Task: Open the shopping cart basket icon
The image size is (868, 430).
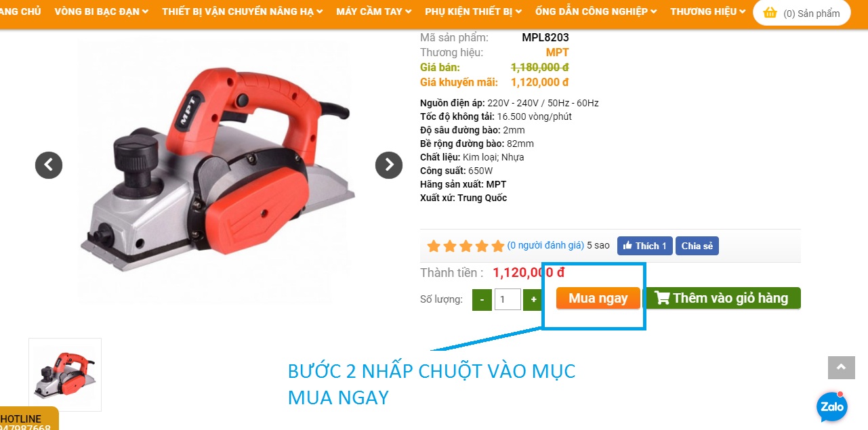Action: pos(770,13)
